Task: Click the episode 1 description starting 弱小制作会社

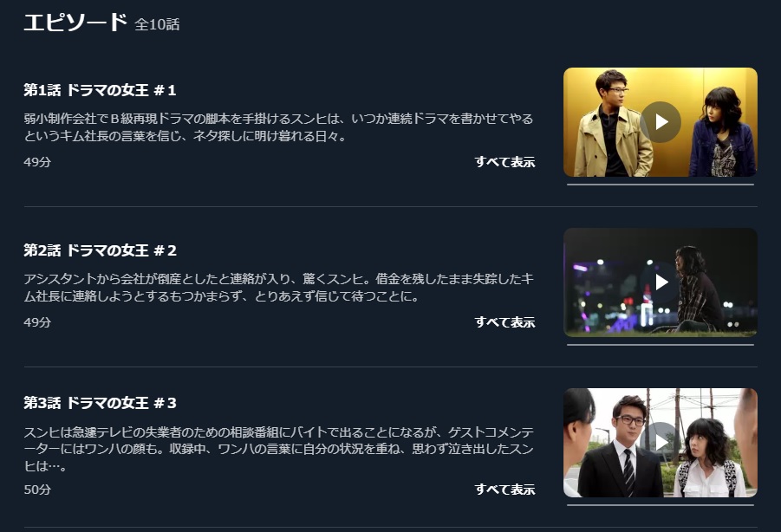Action: [278, 127]
